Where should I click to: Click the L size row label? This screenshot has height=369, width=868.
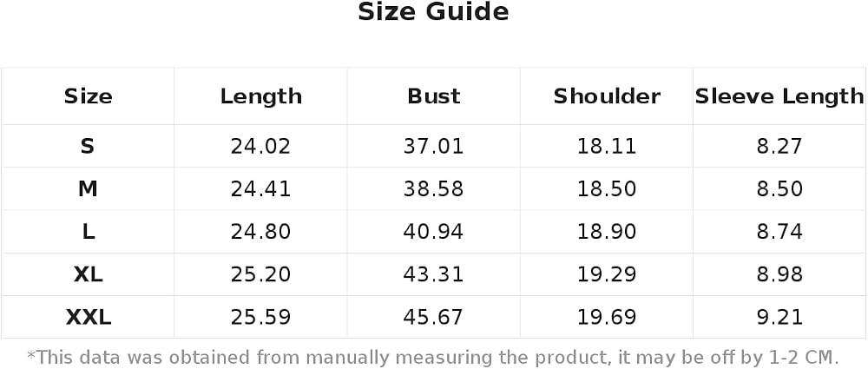[x=88, y=232]
